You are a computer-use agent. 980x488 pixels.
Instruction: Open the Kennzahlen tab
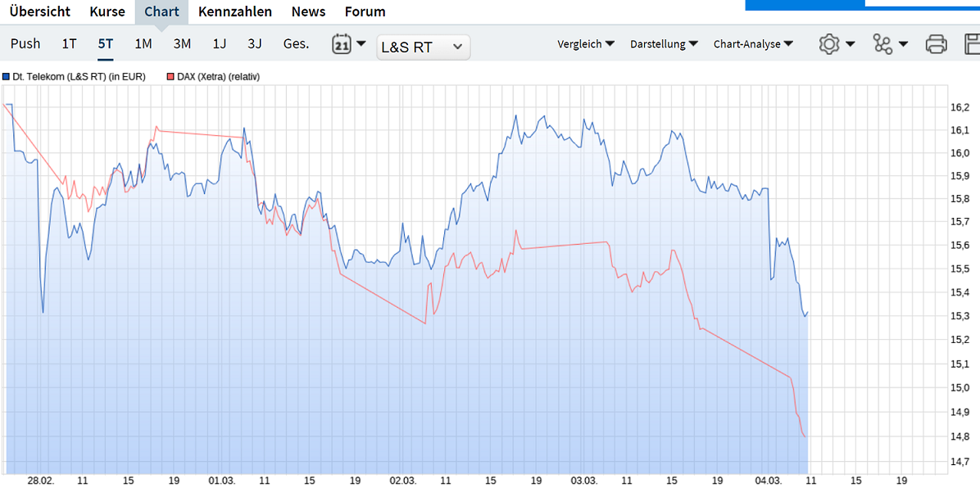(x=235, y=11)
